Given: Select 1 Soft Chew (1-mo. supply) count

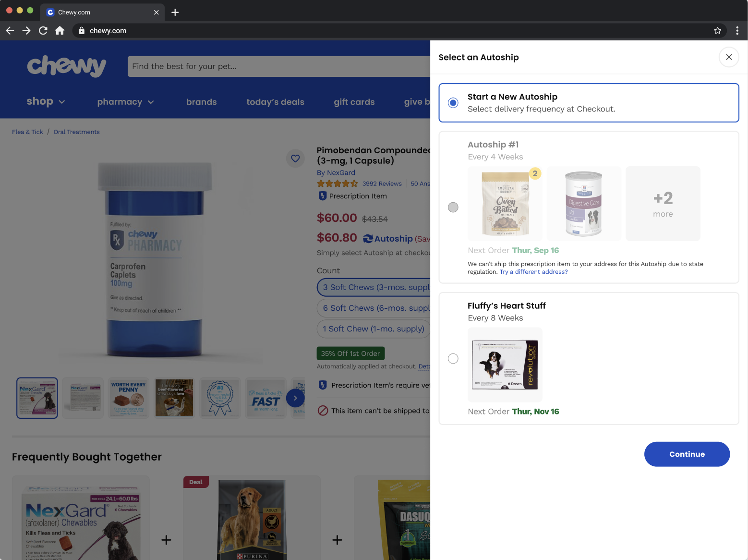Looking at the screenshot, I should click(374, 329).
